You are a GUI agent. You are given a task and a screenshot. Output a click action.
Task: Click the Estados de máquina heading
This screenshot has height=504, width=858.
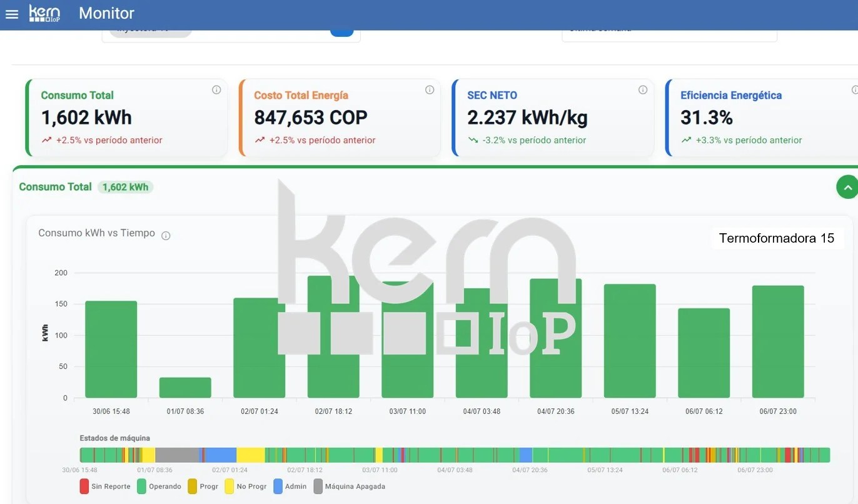click(x=114, y=438)
